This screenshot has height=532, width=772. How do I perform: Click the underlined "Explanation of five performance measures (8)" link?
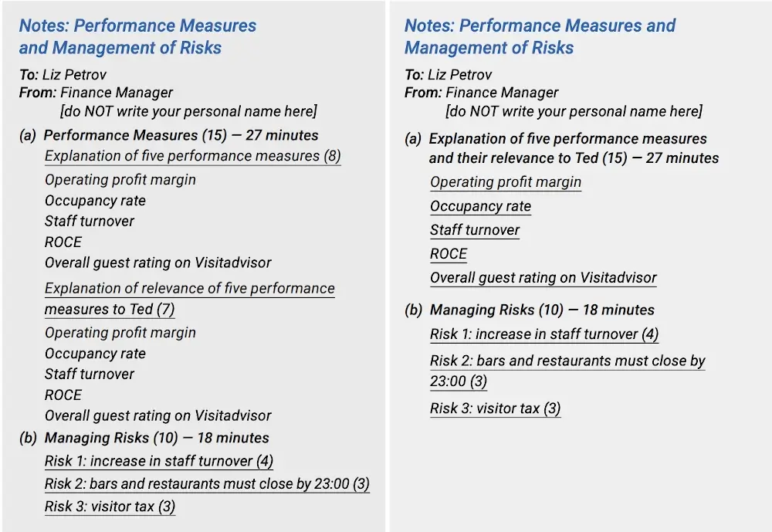[192, 156]
